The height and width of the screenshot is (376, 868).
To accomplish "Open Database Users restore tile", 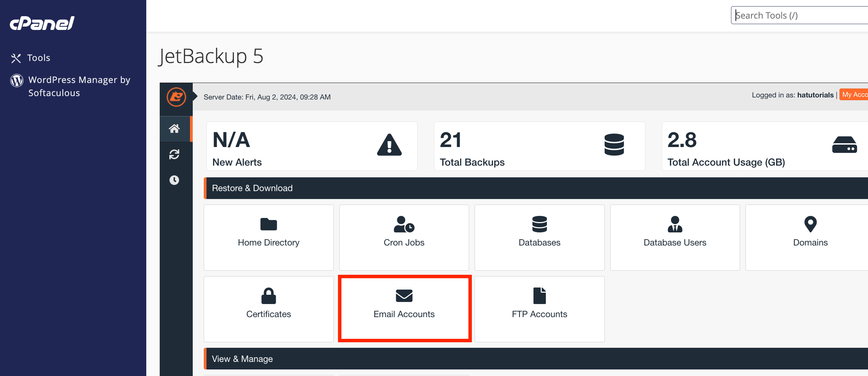I will pyautogui.click(x=675, y=238).
